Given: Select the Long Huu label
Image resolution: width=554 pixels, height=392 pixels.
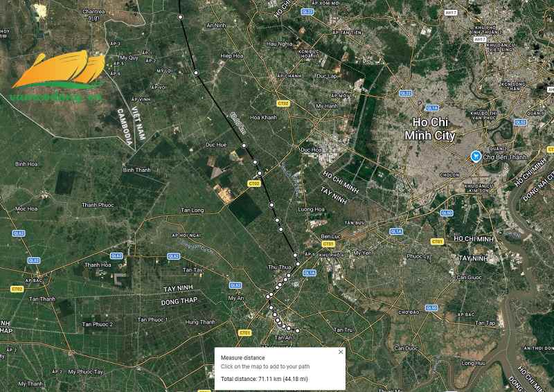Looking at the screenshot, I should pos(473,363).
